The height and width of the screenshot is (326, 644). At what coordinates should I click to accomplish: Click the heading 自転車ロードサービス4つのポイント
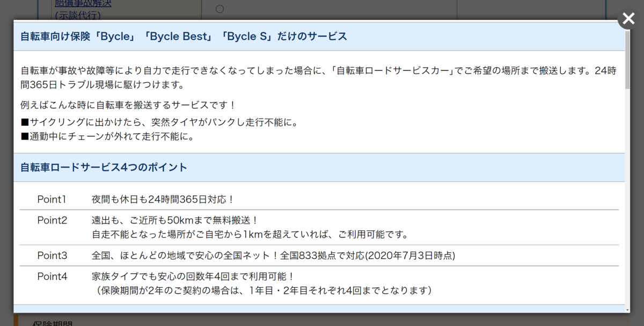[104, 168]
